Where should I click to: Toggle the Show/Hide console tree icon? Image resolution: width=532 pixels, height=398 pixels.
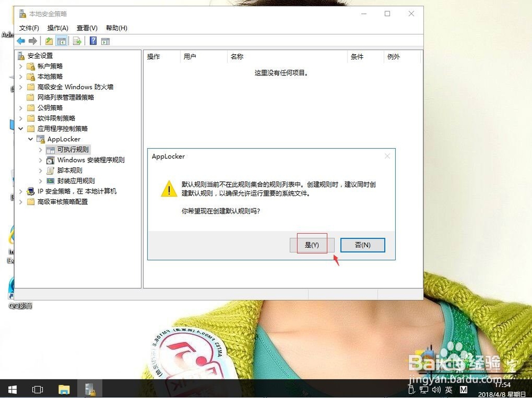pos(61,41)
